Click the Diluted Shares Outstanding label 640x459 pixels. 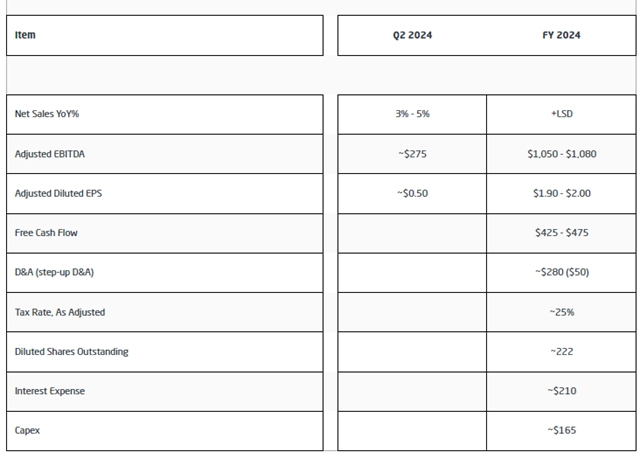pos(71,351)
